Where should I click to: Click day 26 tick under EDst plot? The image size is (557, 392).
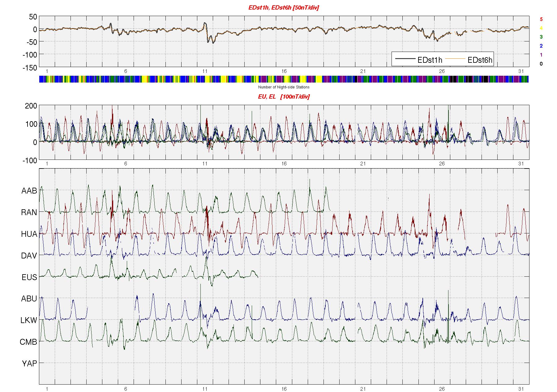pyautogui.click(x=442, y=71)
